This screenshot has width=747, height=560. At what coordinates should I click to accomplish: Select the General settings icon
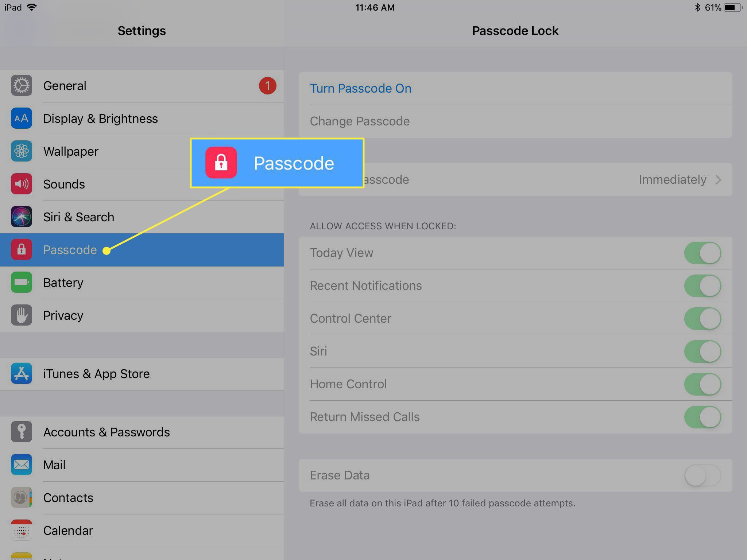pyautogui.click(x=22, y=85)
